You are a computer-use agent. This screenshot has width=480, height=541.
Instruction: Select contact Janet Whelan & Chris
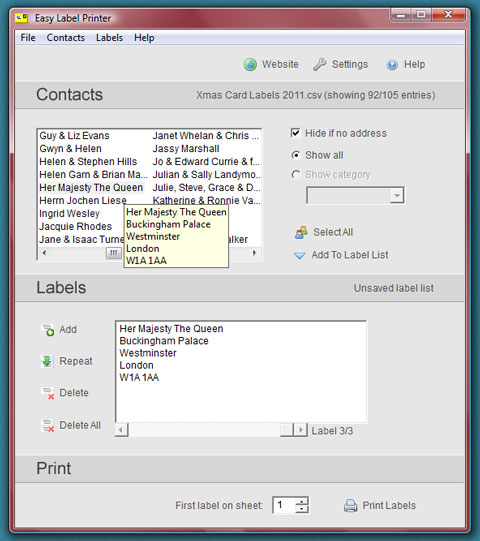(x=206, y=136)
